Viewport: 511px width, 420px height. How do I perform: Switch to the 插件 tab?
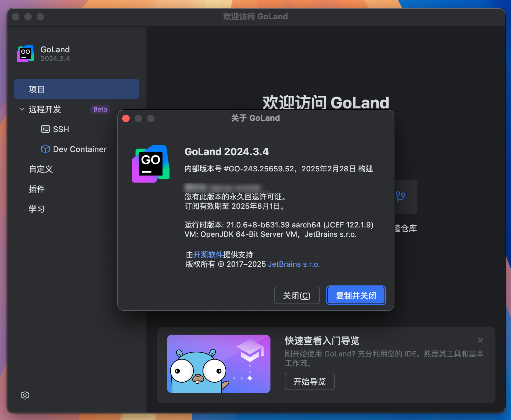click(x=37, y=189)
